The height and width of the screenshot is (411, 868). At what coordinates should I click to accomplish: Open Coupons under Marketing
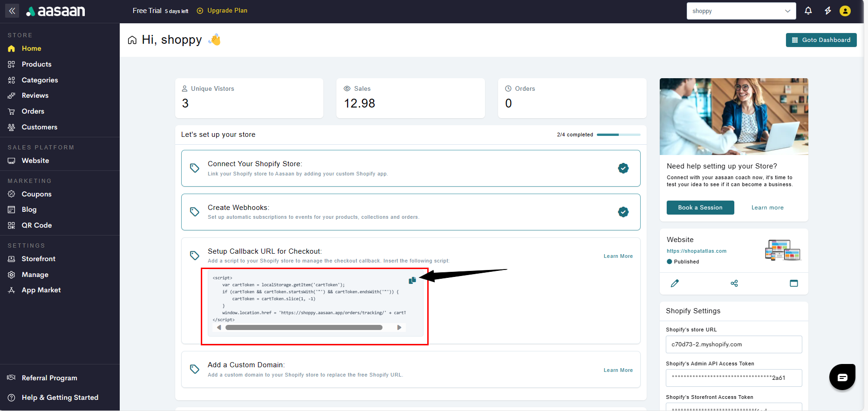pos(36,194)
